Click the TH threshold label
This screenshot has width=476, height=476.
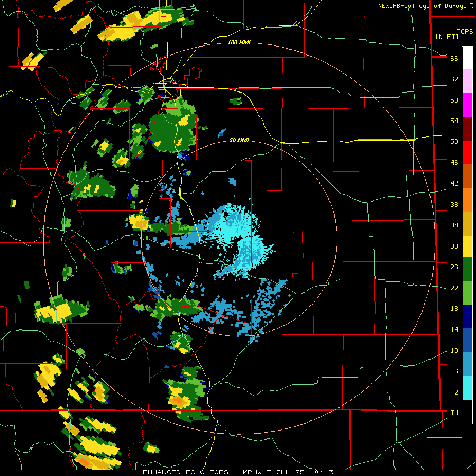[x=454, y=413]
